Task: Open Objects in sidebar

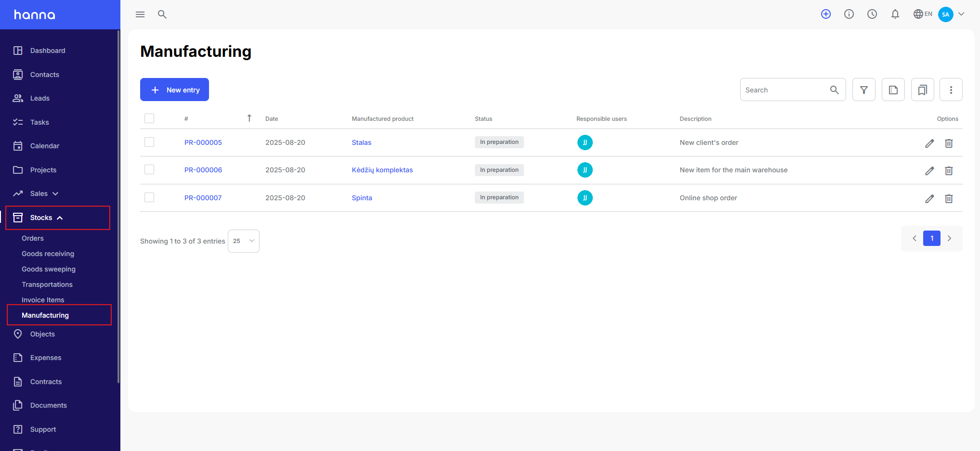Action: [42, 334]
